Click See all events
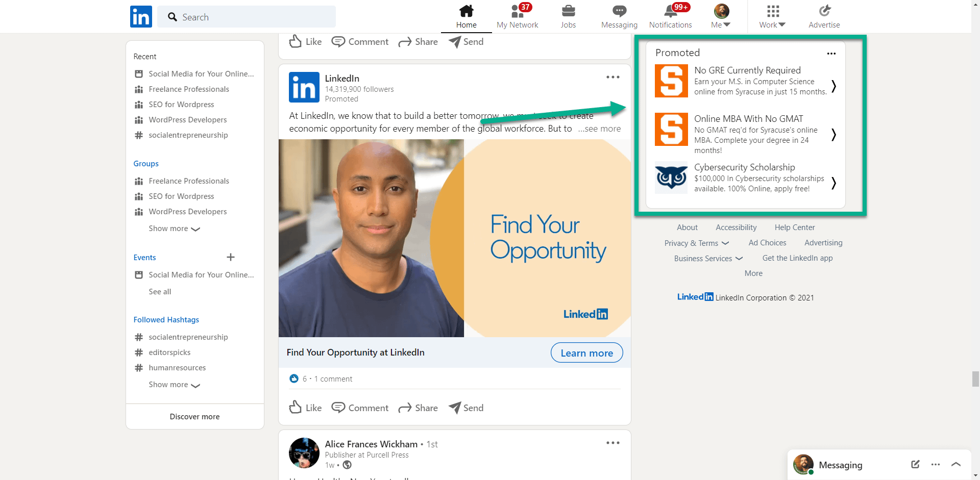Screen dimensions: 980x480 pos(160,292)
